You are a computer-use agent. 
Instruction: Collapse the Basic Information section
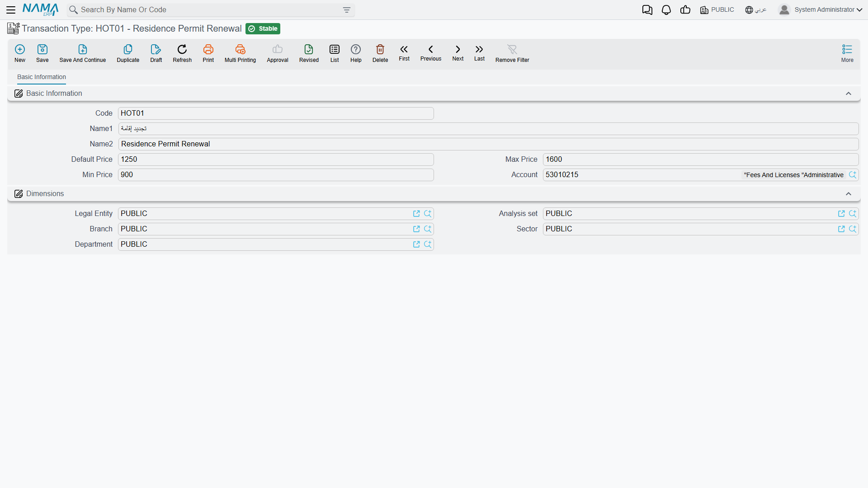click(849, 94)
